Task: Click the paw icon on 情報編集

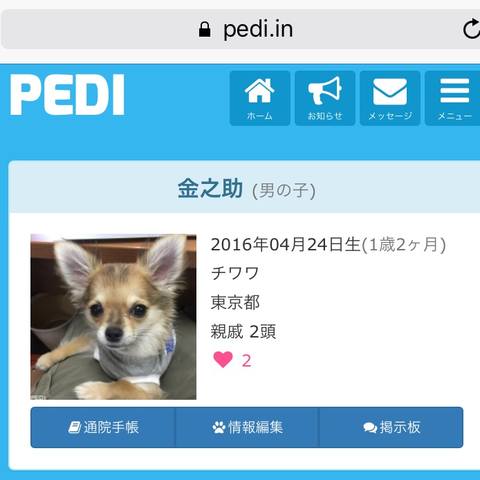Action: (x=219, y=427)
